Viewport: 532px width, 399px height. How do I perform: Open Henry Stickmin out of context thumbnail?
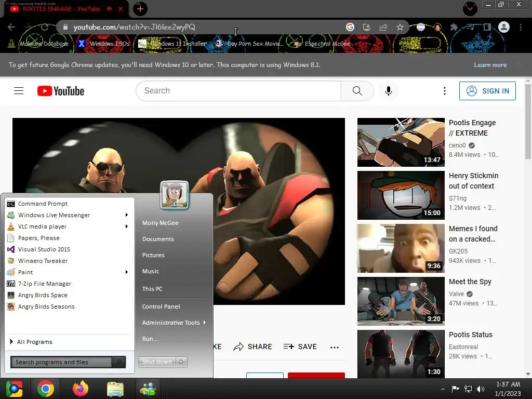401,195
